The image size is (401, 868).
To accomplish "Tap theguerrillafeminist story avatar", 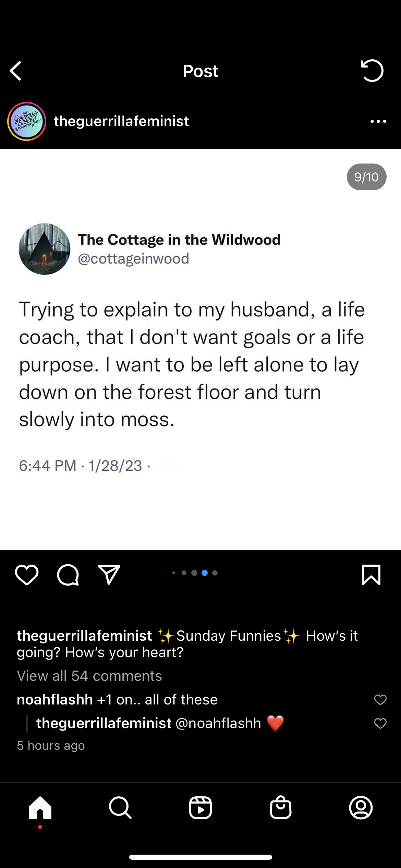I will (x=27, y=121).
